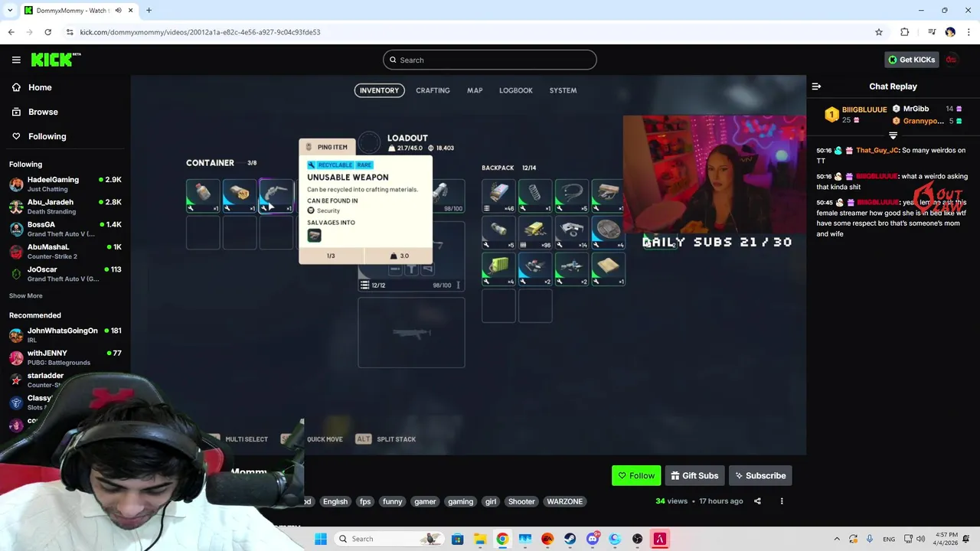Select the Shooter tag
The width and height of the screenshot is (980, 551).
(x=521, y=501)
